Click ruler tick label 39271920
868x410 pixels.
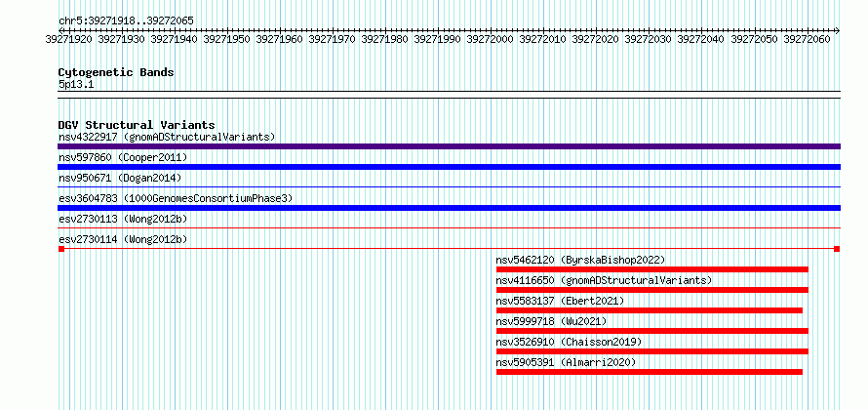pos(68,39)
